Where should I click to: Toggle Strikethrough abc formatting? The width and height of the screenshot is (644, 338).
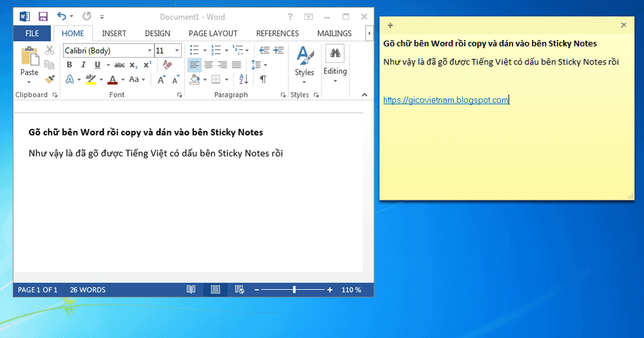point(119,65)
